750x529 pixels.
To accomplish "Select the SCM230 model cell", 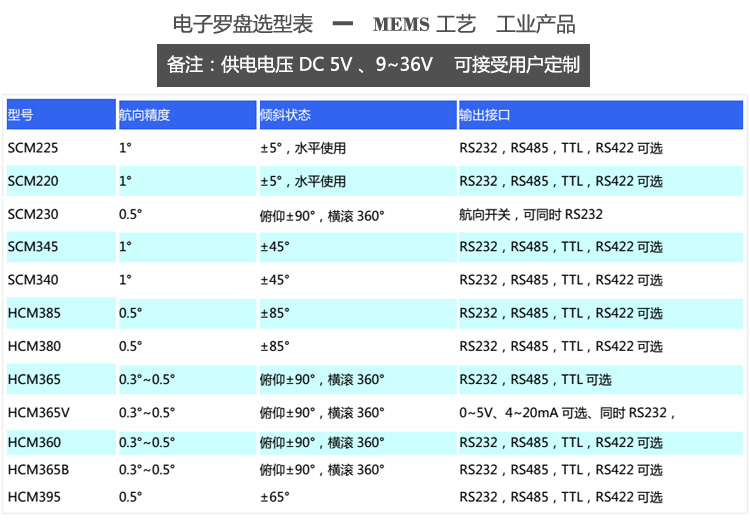I will coord(33,214).
